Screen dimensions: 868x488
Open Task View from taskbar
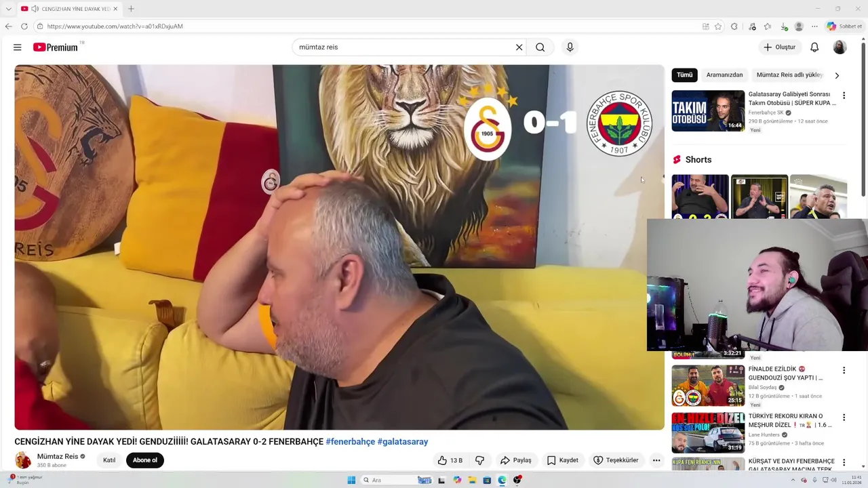click(x=441, y=480)
